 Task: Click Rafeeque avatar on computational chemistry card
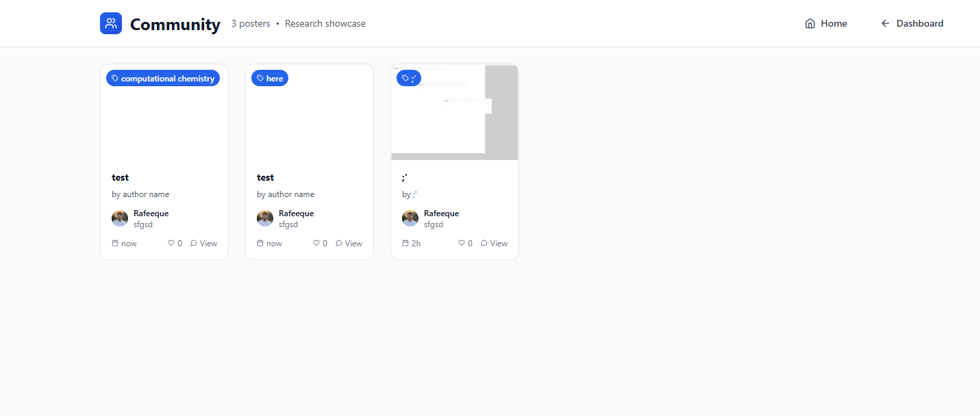click(x=120, y=218)
